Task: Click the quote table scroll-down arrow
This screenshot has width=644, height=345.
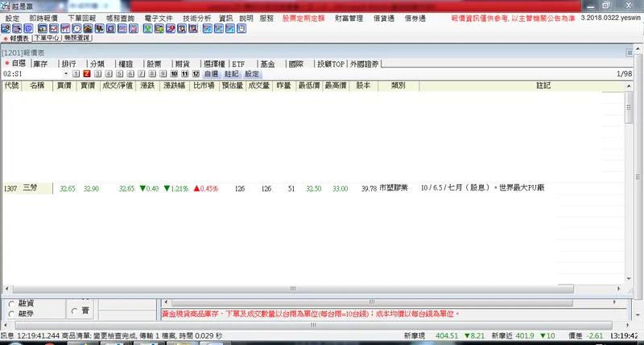Action: [629, 279]
